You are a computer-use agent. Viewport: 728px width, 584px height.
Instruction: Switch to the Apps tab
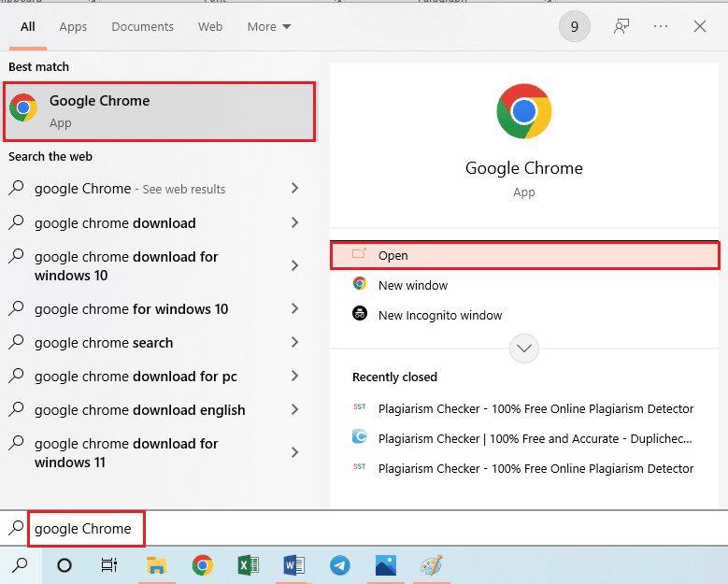point(73,27)
